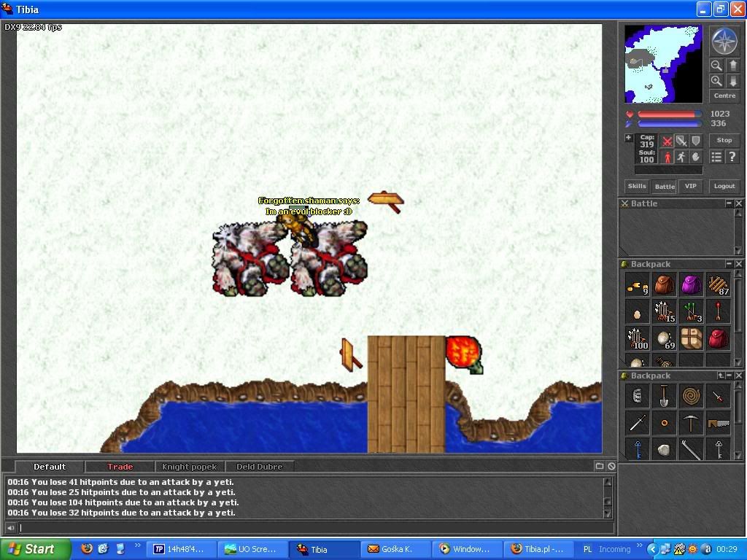747x560 pixels.
Task: Toggle chase opponent mode
Action: [x=681, y=157]
